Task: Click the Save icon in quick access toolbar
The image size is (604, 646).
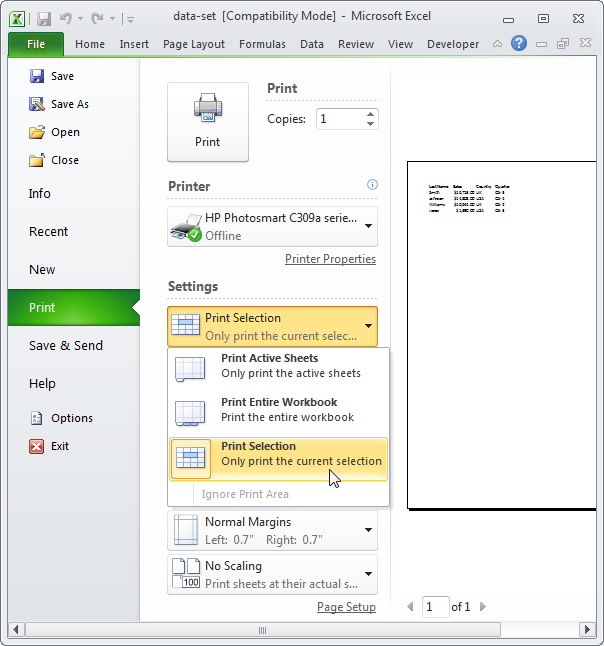Action: [x=44, y=19]
